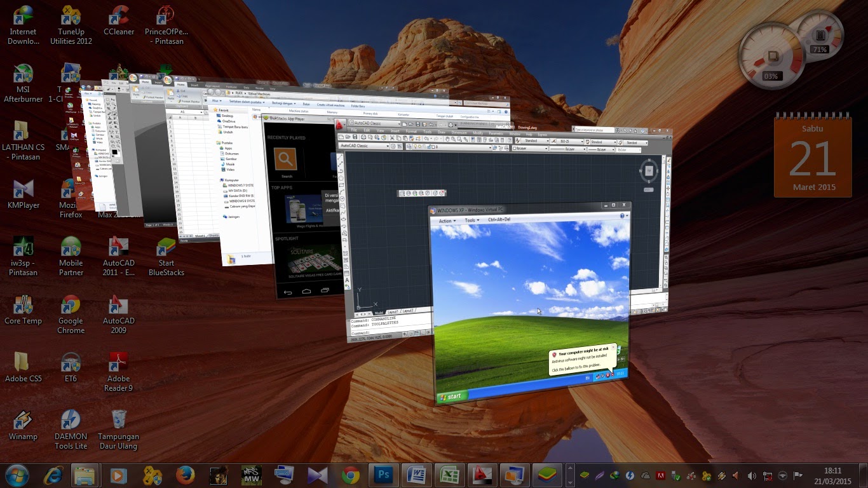Open the TuneUp Utilities 2012 desktop icon
The height and width of the screenshot is (488, 868).
click(x=71, y=26)
